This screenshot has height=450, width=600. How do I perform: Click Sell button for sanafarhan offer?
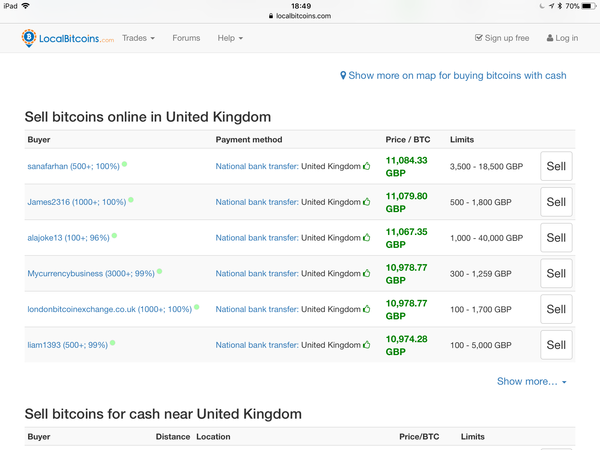pos(556,166)
